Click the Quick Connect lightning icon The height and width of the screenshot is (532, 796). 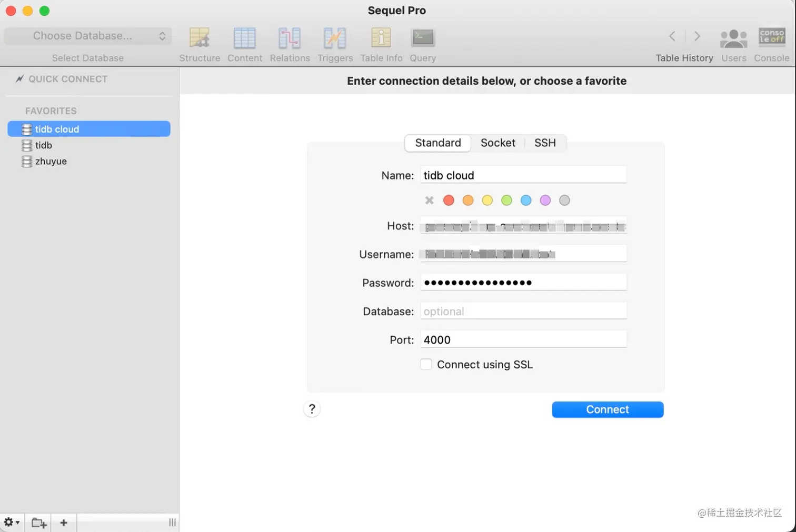tap(19, 79)
